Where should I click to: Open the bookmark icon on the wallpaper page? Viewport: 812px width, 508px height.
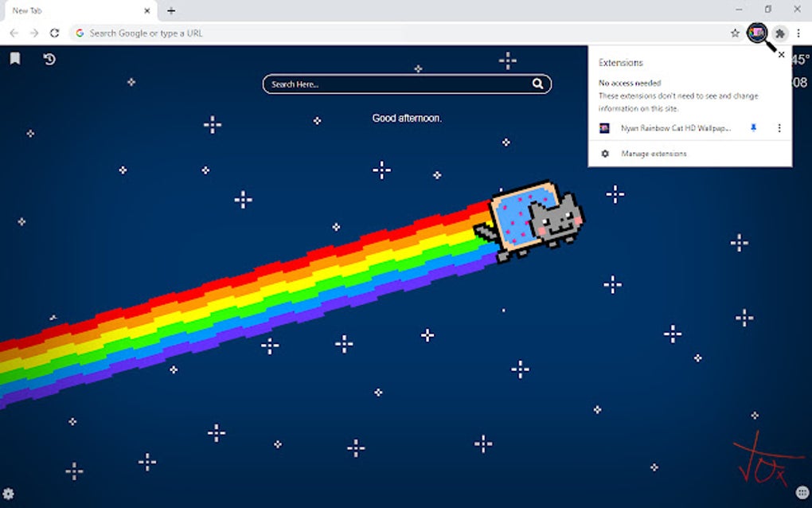click(x=15, y=57)
